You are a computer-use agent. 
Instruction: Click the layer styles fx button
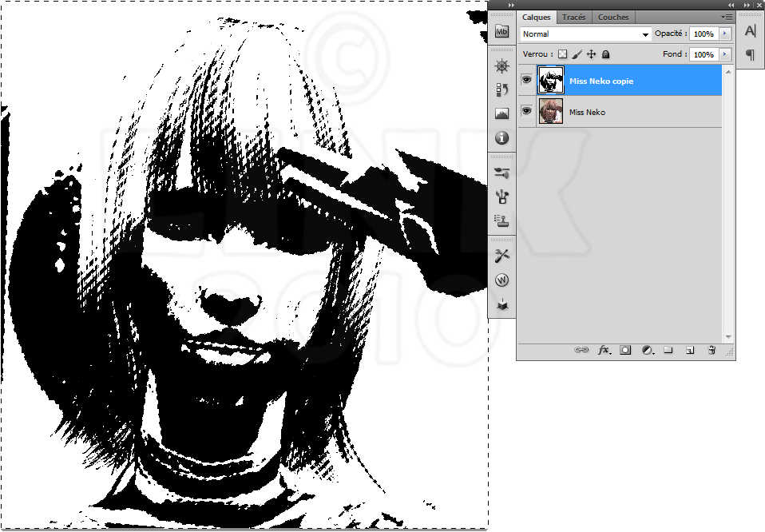[x=604, y=350]
